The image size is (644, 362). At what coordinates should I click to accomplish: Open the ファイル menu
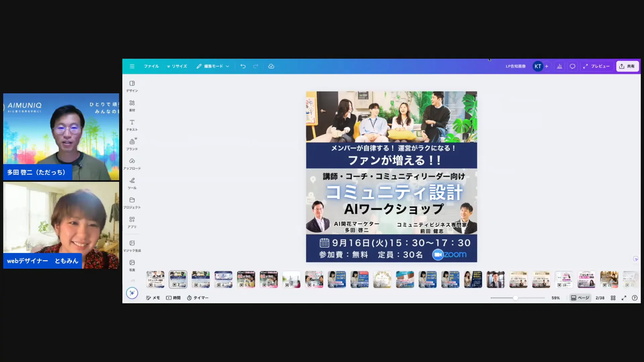pyautogui.click(x=151, y=66)
